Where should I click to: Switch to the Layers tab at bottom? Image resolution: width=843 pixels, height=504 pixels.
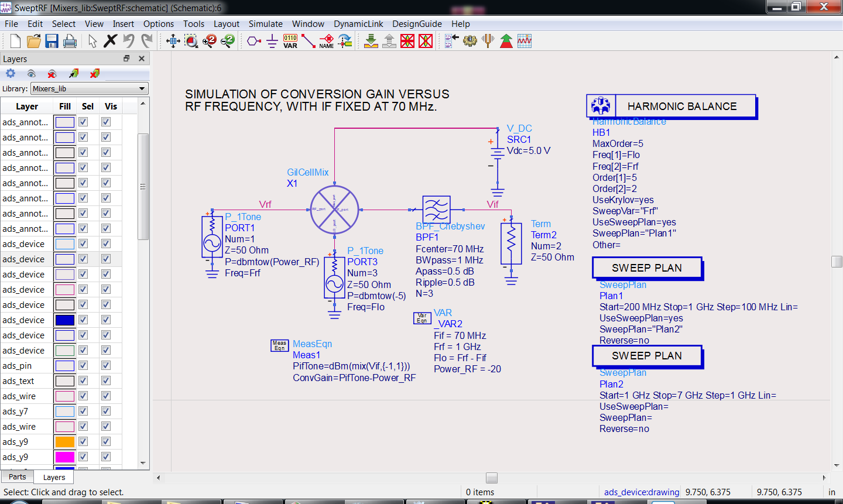(54, 478)
